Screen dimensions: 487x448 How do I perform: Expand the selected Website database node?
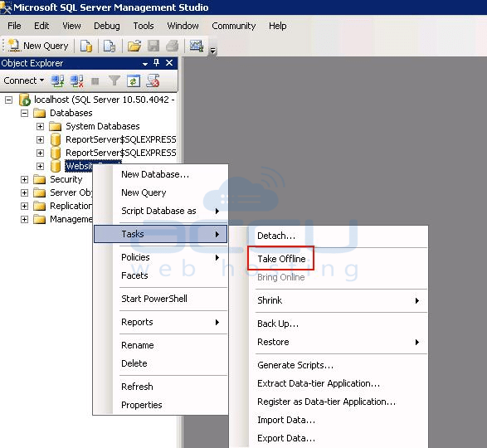[x=40, y=166]
